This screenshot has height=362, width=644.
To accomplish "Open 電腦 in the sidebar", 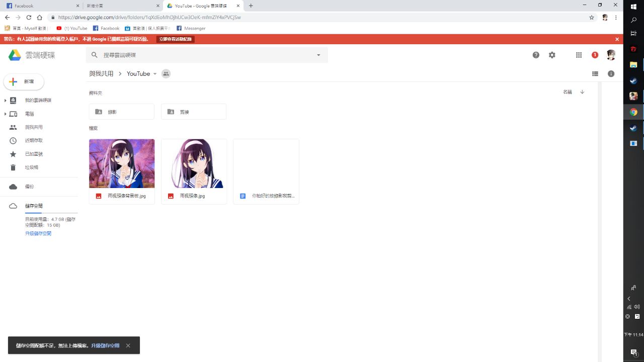I will tap(30, 114).
